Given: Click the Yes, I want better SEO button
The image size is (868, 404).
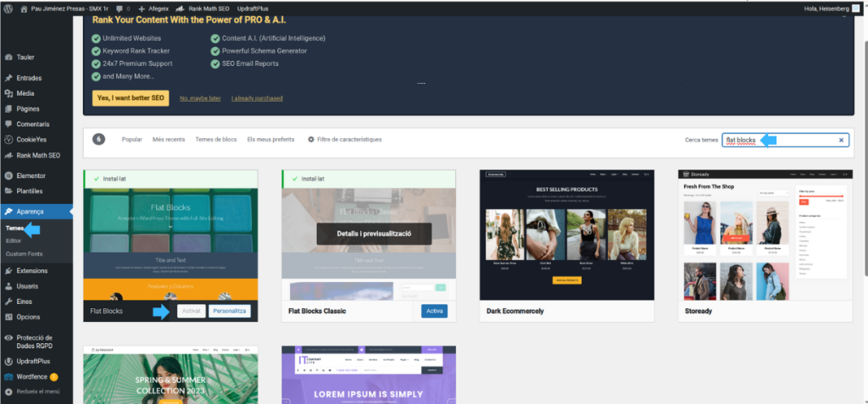Looking at the screenshot, I should click(x=131, y=98).
